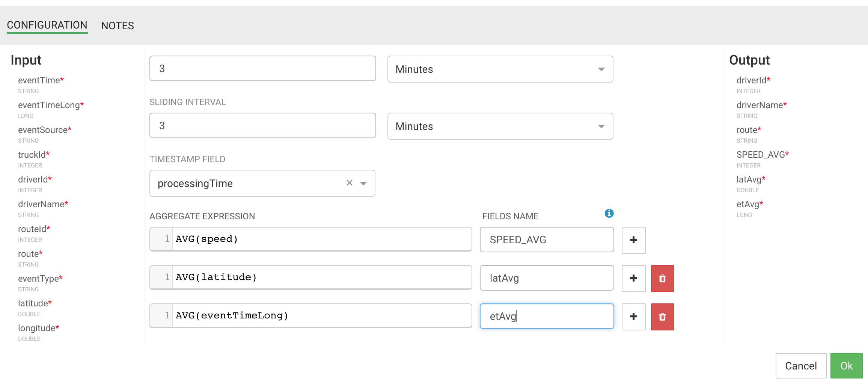Select eventTime in the Input list
868x383 pixels.
point(41,80)
